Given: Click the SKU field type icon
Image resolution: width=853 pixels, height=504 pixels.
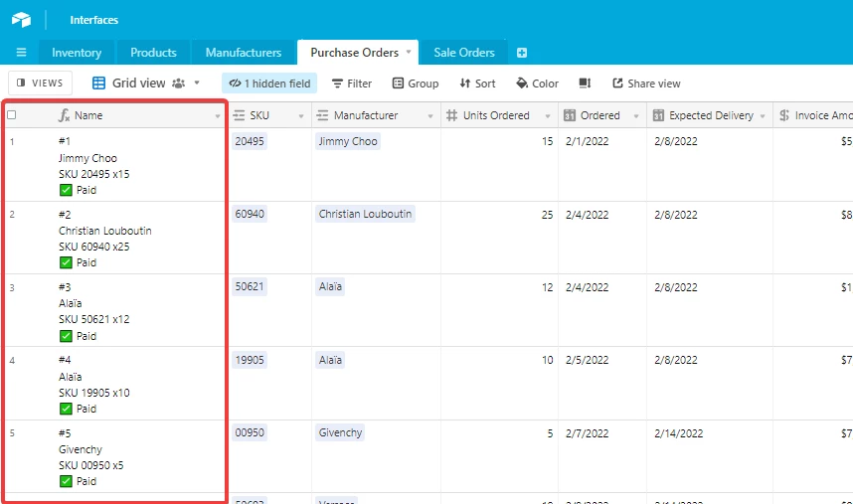Looking at the screenshot, I should pos(239,115).
